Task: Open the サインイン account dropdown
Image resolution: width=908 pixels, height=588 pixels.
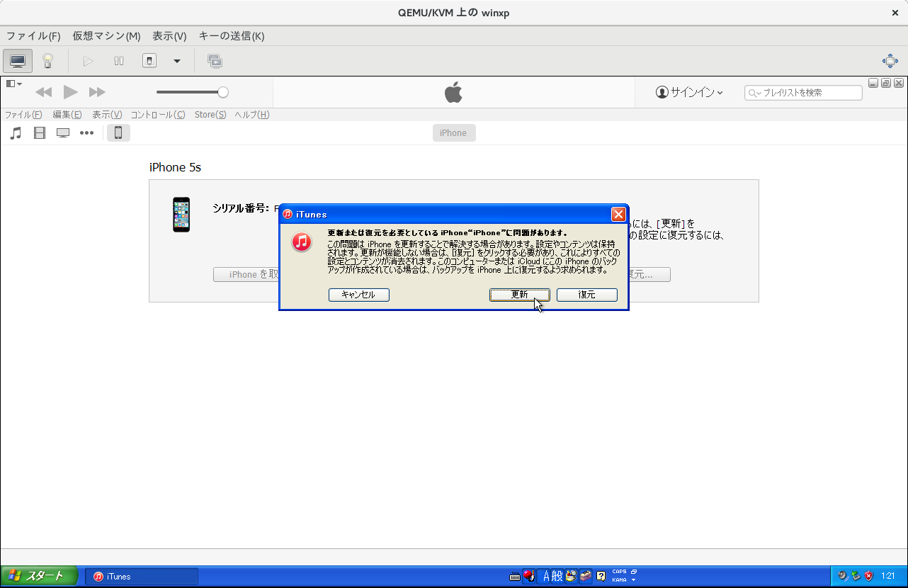Action: (x=689, y=92)
